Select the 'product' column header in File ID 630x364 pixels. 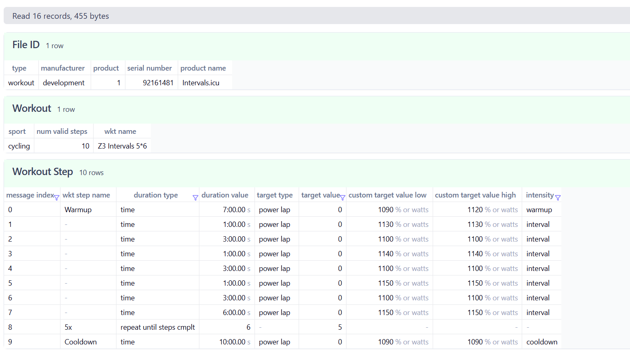pyautogui.click(x=106, y=68)
